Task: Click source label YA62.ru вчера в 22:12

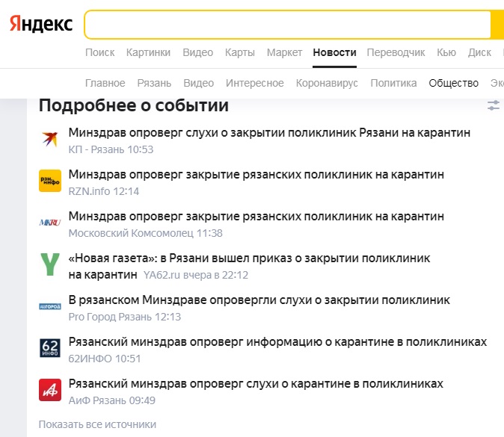Action: pos(196,275)
